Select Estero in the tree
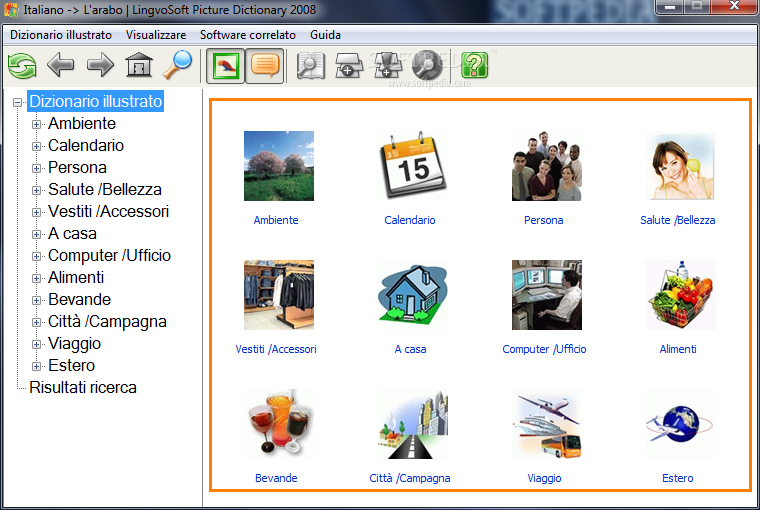The height and width of the screenshot is (510, 760). click(x=71, y=366)
